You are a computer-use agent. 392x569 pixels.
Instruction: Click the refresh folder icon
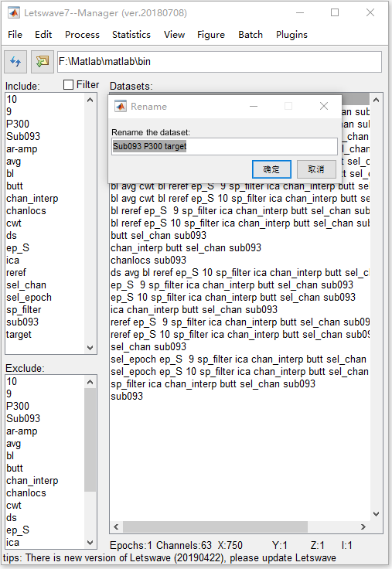[15, 61]
